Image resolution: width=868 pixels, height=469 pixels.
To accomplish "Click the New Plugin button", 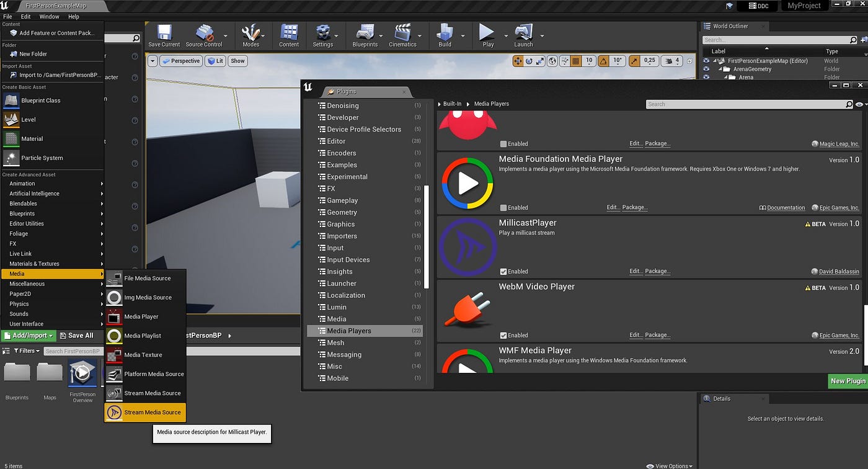I will [x=848, y=381].
